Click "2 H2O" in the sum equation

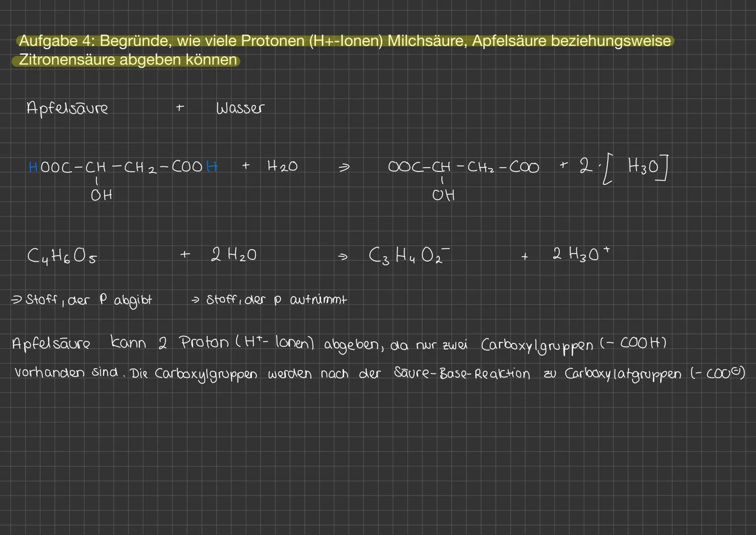[x=233, y=255]
